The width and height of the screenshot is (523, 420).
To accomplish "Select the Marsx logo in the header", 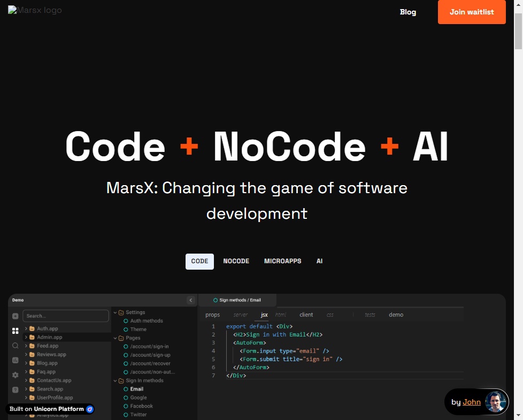I will point(34,10).
